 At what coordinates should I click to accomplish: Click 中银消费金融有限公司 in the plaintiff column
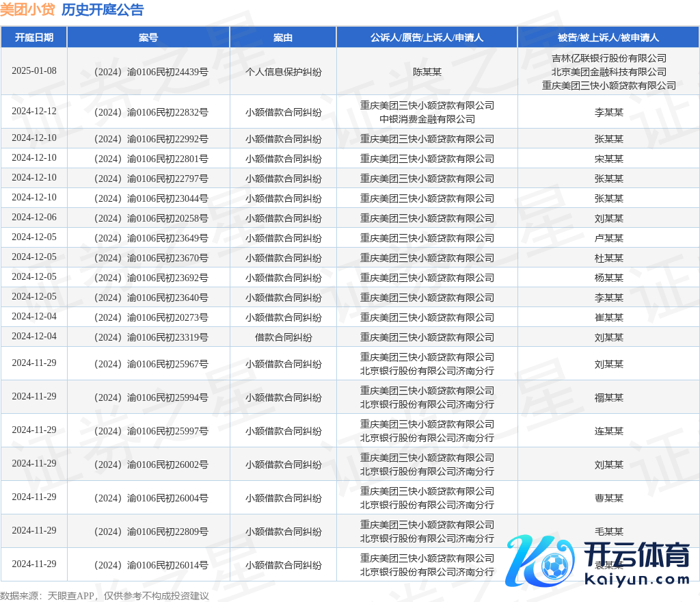[x=427, y=119]
